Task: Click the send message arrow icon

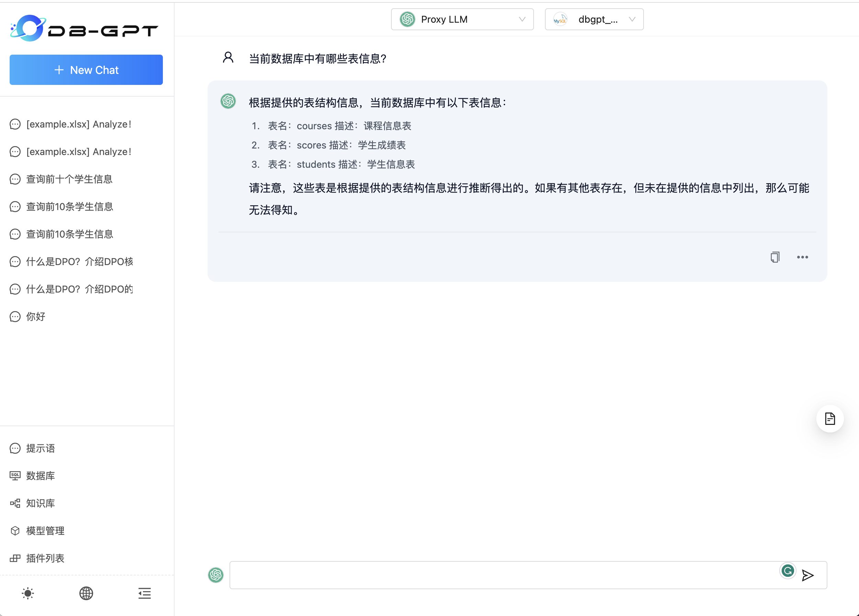Action: tap(807, 575)
